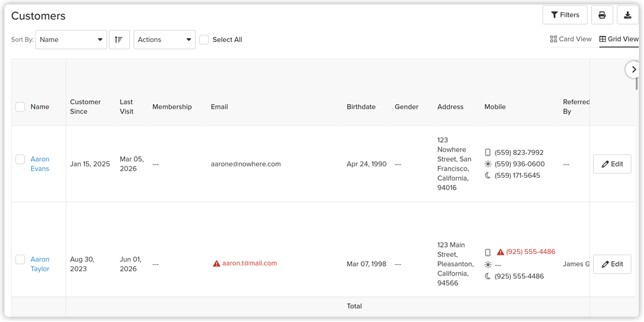Click the Mobile column header
This screenshot has height=322, width=644.
(x=495, y=107)
